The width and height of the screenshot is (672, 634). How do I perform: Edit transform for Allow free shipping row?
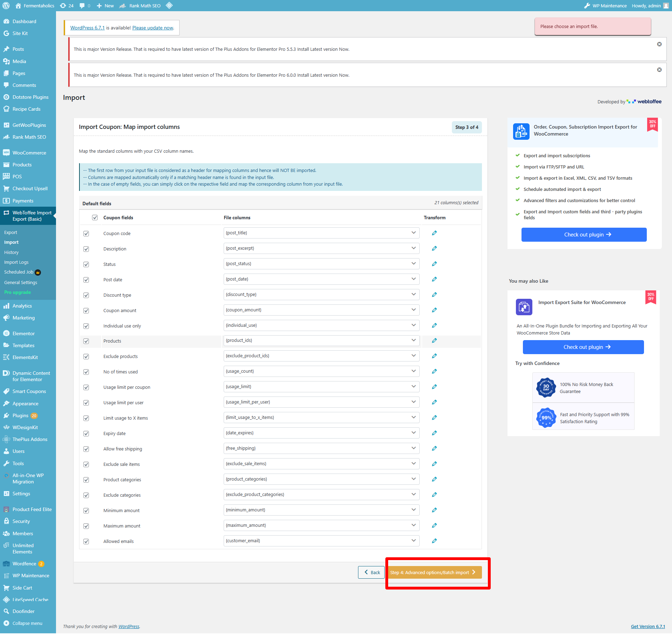(434, 448)
